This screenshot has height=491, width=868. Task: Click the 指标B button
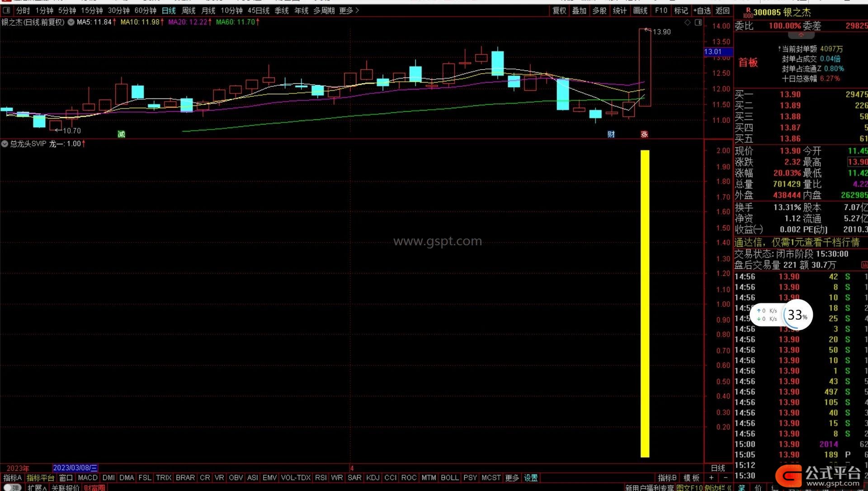[x=667, y=477]
